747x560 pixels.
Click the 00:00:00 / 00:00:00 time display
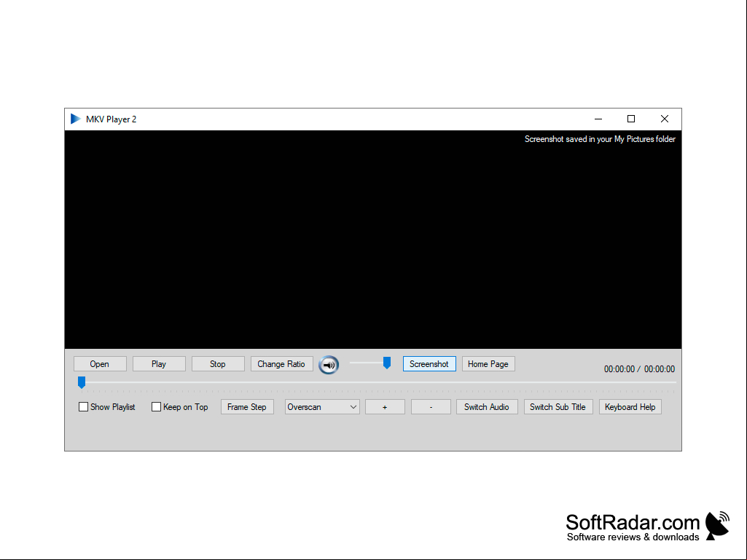[639, 369]
